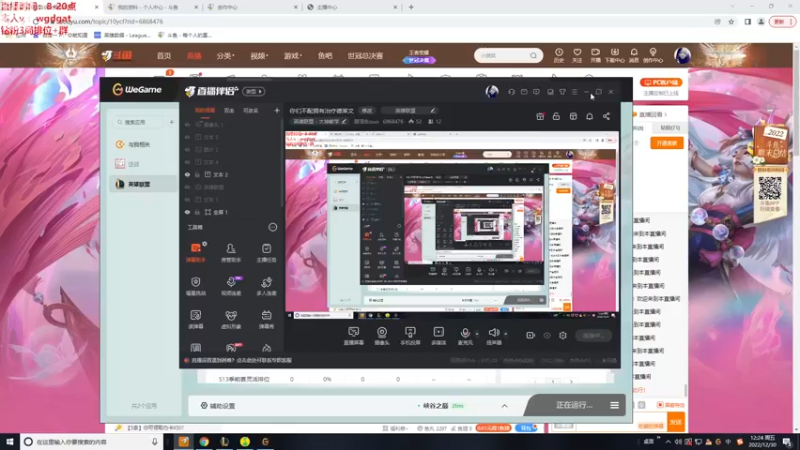Screen dimensions: 800x450
Task: Expand the 峡谷之巅 server chevron
Action: pos(505,406)
